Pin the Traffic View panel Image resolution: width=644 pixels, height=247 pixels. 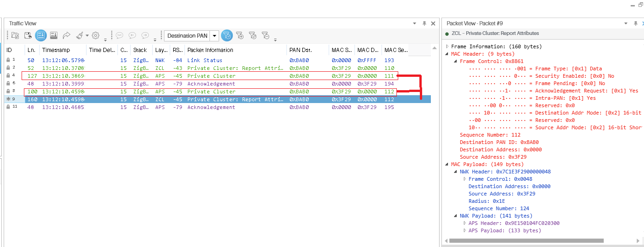424,23
